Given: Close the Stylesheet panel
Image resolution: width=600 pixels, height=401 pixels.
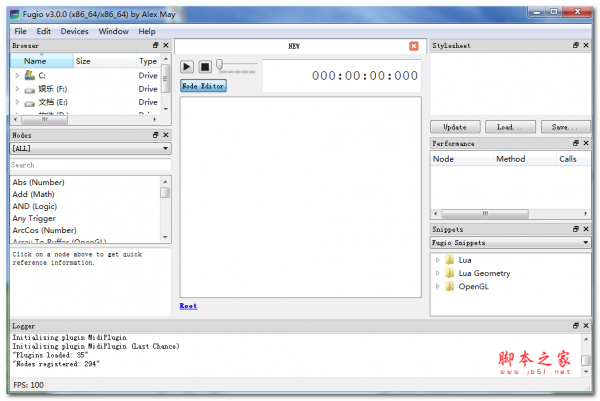Looking at the screenshot, I should [x=586, y=45].
